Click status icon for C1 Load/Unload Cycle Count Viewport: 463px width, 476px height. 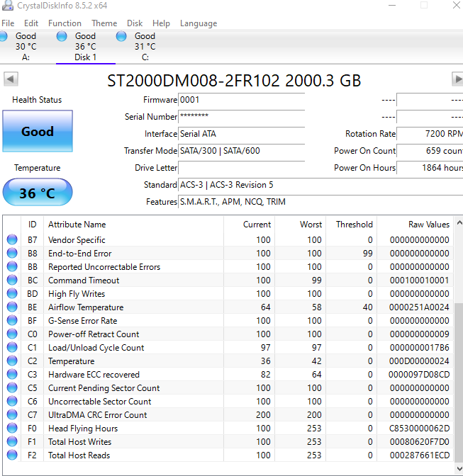12,347
